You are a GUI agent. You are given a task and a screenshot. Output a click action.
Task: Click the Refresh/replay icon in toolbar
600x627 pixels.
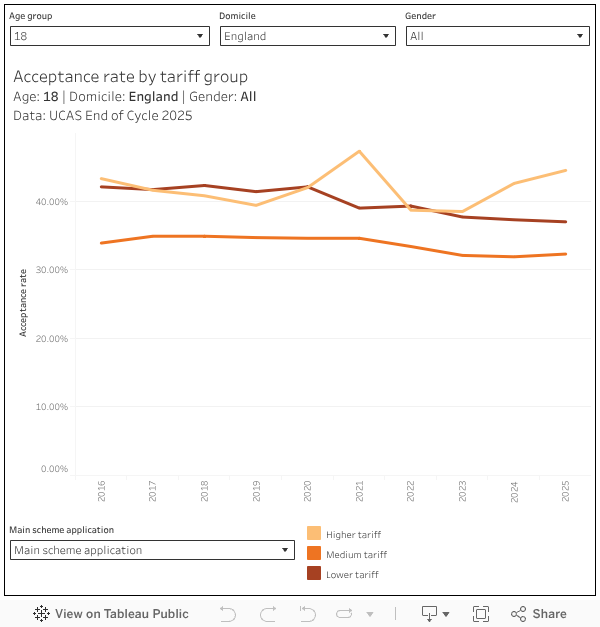(x=345, y=614)
